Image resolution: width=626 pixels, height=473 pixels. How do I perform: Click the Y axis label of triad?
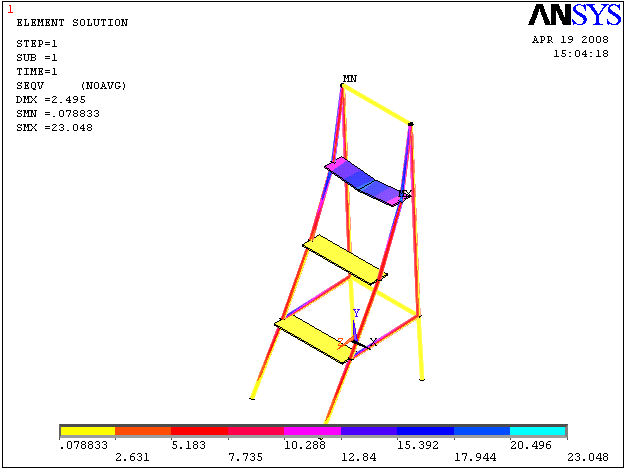356,313
